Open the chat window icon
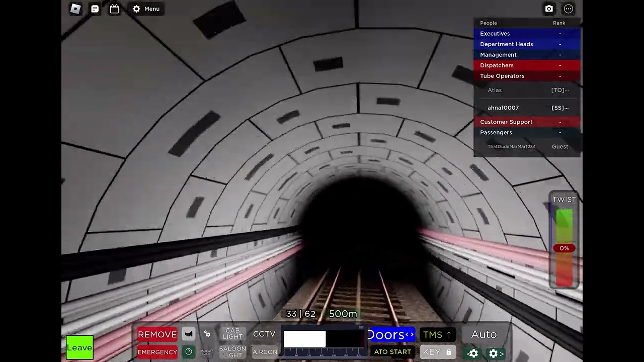Screen dimensions: 644x362 coord(95,9)
